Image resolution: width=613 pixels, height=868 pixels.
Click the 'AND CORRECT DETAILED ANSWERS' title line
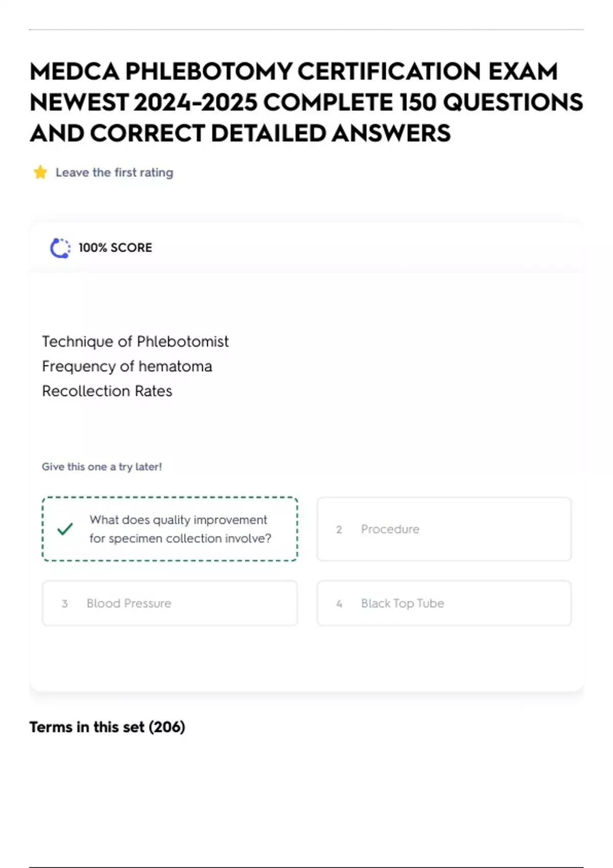[x=240, y=134]
